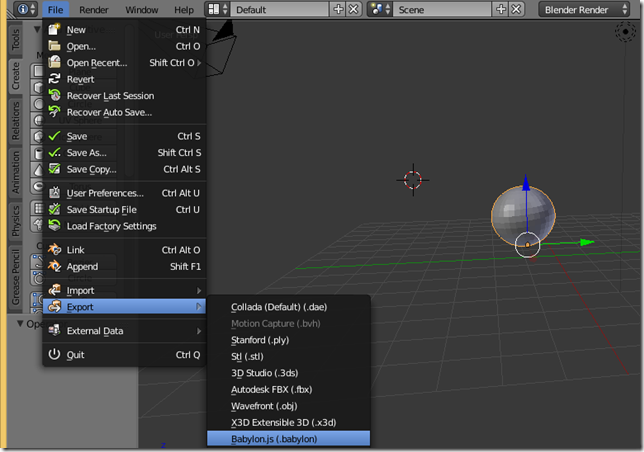
Task: Switch to the Physics tab
Action: 15,221
